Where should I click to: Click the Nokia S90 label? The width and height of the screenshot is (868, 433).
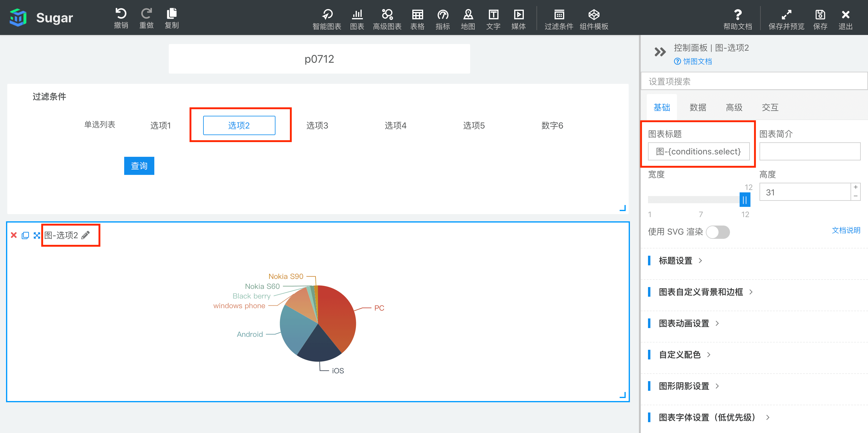pos(286,276)
